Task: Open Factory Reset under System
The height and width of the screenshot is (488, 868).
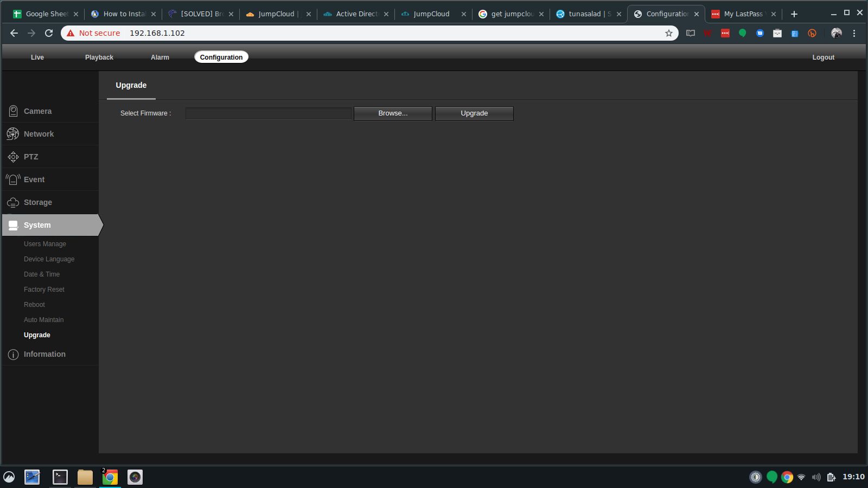Action: coord(44,290)
